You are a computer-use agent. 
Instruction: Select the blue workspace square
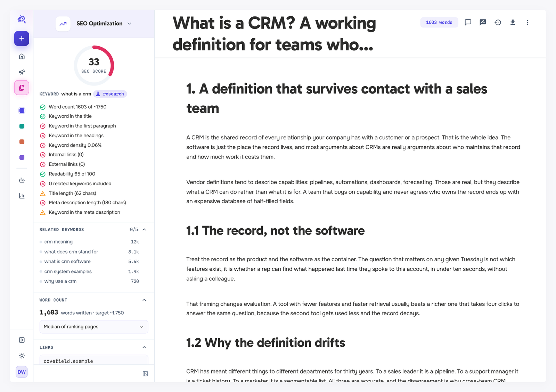(22, 111)
